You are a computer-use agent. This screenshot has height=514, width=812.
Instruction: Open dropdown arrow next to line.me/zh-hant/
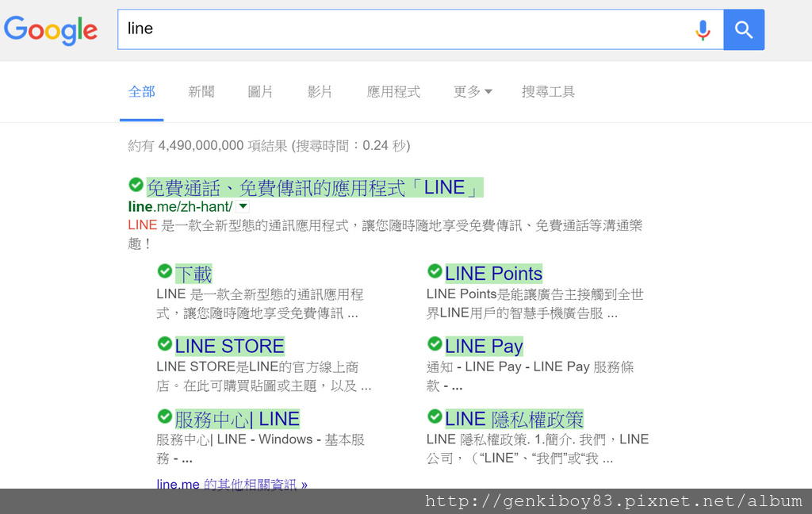pos(243,207)
